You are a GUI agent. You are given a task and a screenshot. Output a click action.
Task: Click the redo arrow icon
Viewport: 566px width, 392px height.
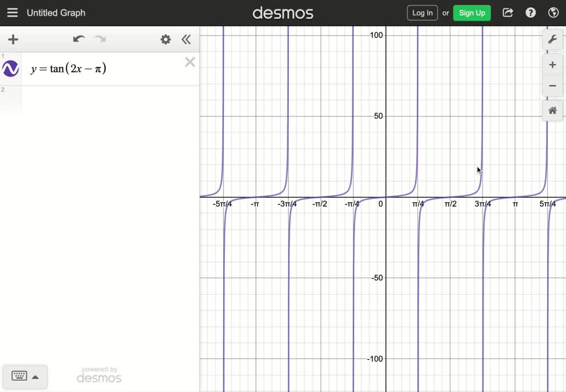98,39
